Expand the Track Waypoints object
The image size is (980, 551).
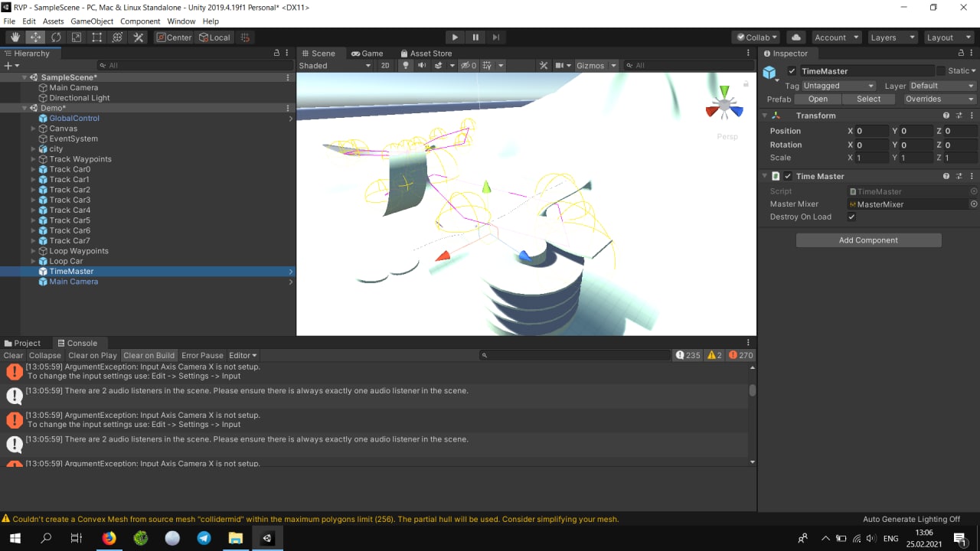point(33,159)
